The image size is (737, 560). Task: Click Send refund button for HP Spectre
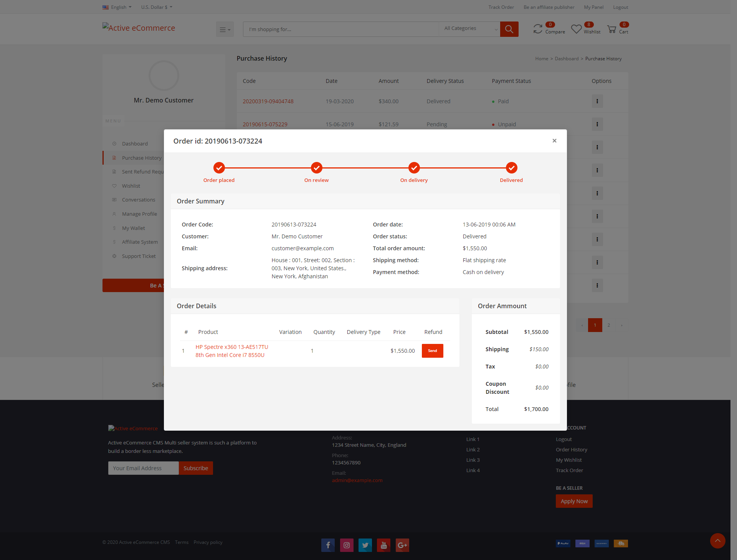pyautogui.click(x=432, y=351)
